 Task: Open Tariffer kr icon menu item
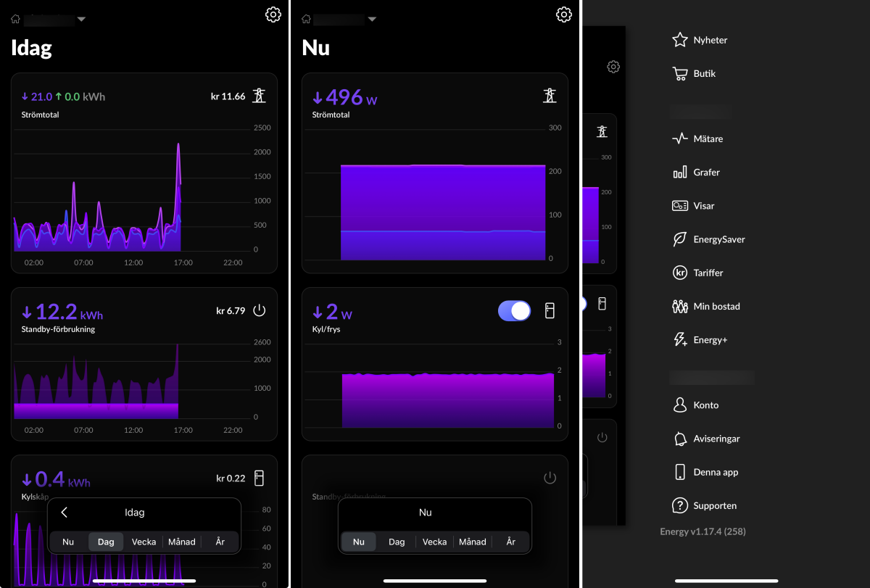click(697, 273)
